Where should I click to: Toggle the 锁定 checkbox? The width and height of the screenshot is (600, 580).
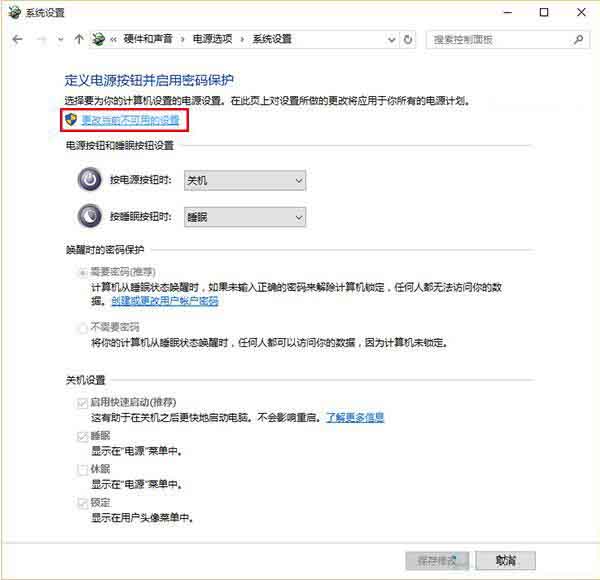82,502
